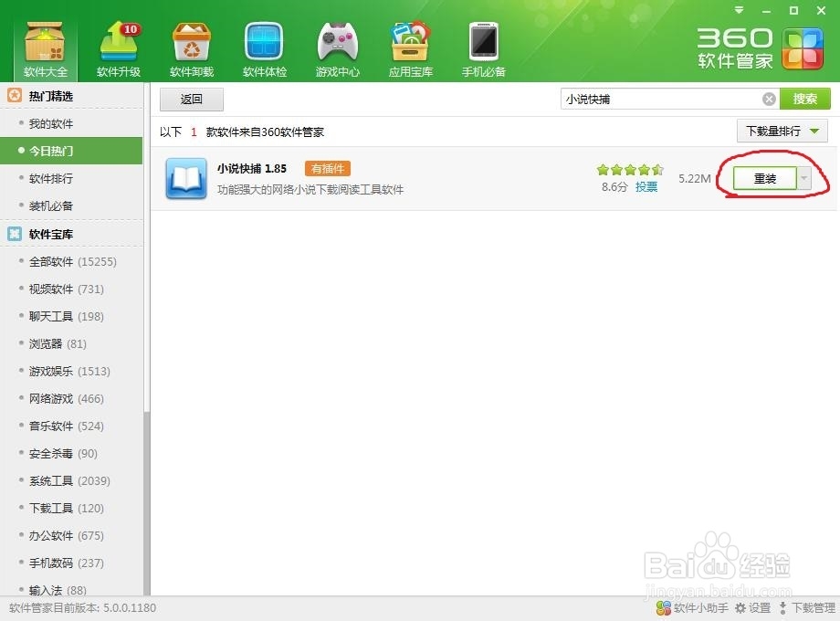Click the star rating of 小说快捕

click(630, 170)
